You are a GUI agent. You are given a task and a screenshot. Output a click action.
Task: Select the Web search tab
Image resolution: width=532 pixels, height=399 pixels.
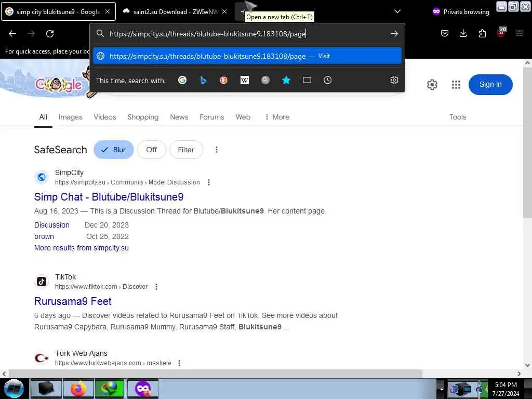[x=243, y=117]
